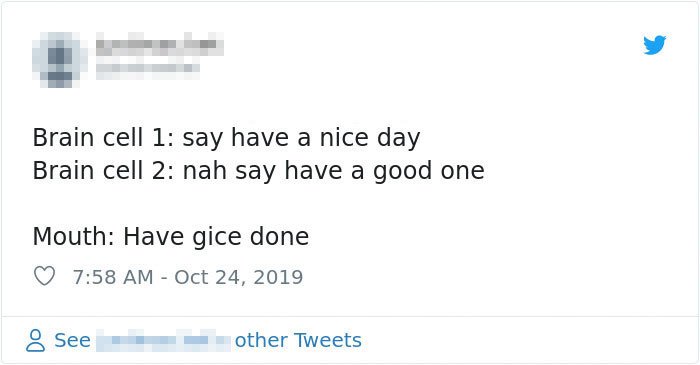Click the word 'Mouth:' in tweet
The width and height of the screenshot is (700, 365).
click(x=74, y=236)
